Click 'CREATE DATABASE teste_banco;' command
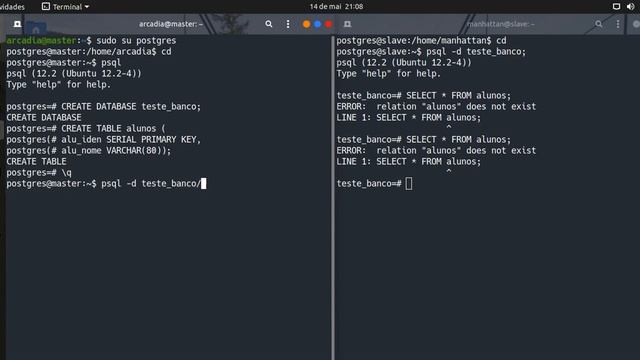Image resolution: width=640 pixels, height=360 pixels. click(131, 107)
